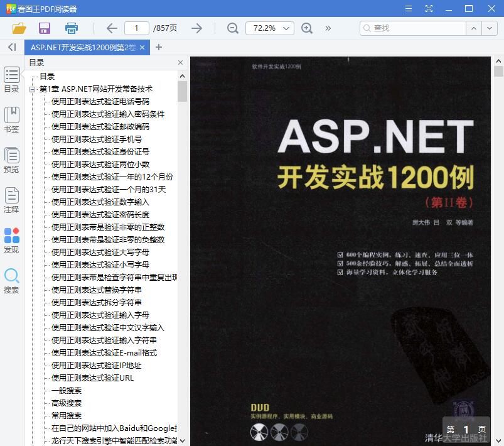
Task: Open 使用正则表达式验证IP地址 entry
Action: [x=97, y=366]
